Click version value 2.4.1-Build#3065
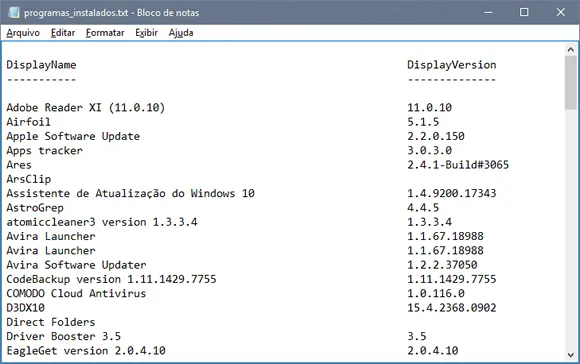The image size is (580, 364). 458,165
